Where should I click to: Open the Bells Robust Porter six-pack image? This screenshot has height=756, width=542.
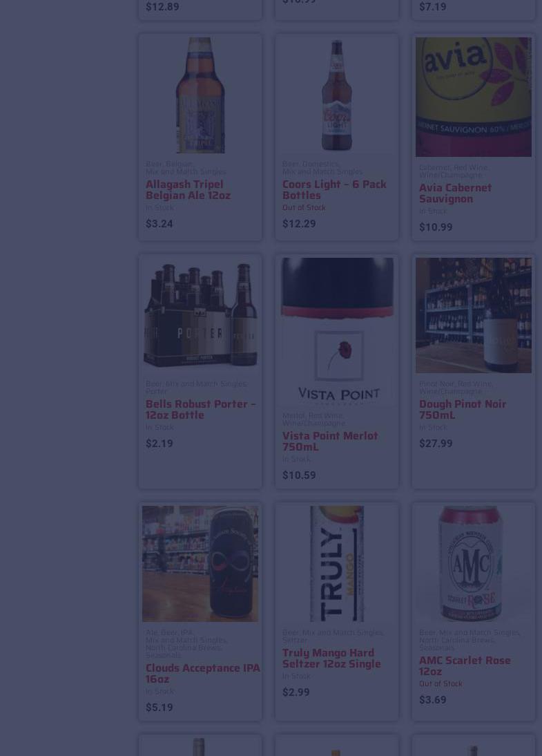[x=200, y=315]
